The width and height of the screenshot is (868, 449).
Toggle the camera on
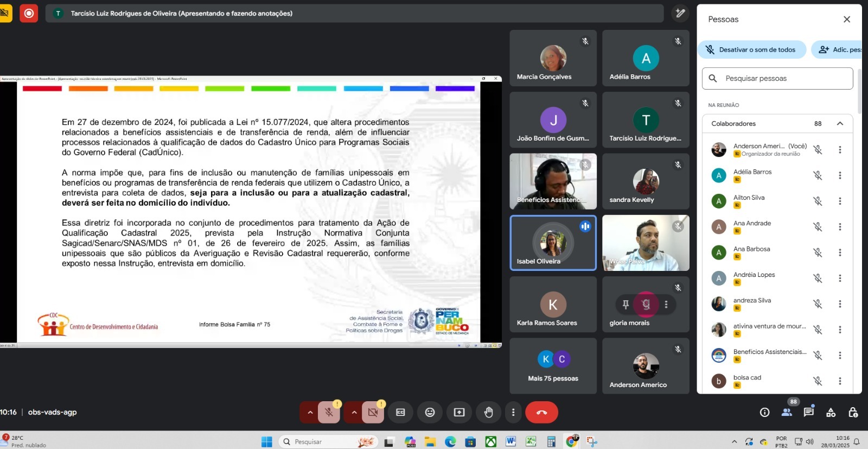373,413
